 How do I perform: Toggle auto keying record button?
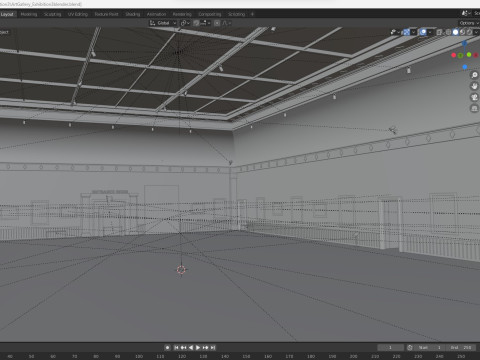point(168,348)
